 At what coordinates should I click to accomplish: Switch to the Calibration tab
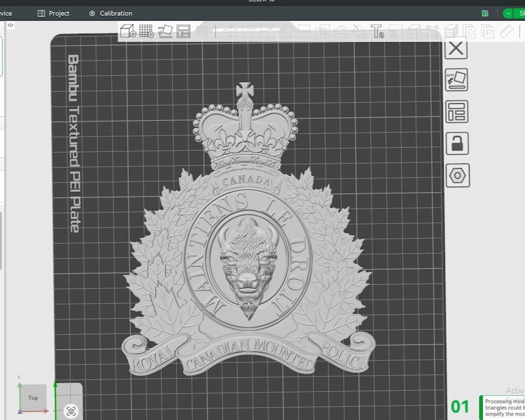tap(111, 13)
